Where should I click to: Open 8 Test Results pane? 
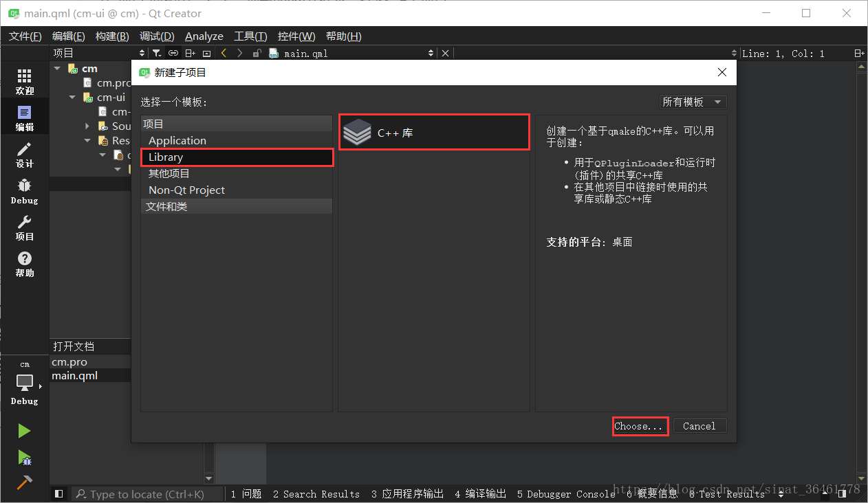(727, 493)
